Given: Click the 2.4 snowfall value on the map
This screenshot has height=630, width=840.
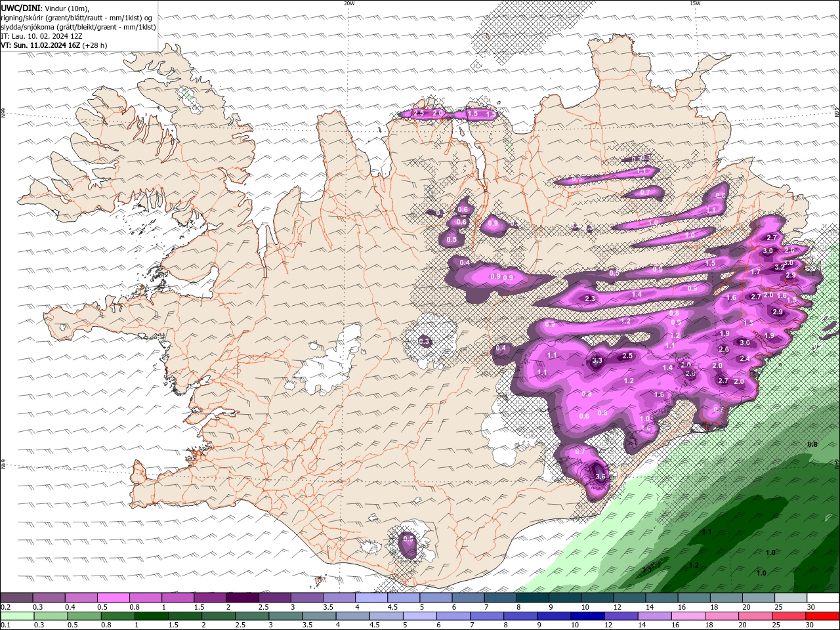Looking at the screenshot, I should point(745,358).
